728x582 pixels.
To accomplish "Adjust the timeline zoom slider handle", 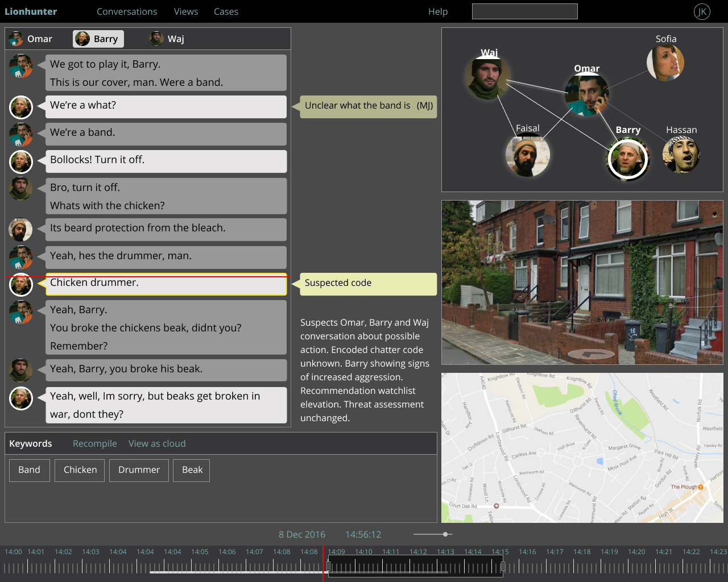I will click(446, 534).
